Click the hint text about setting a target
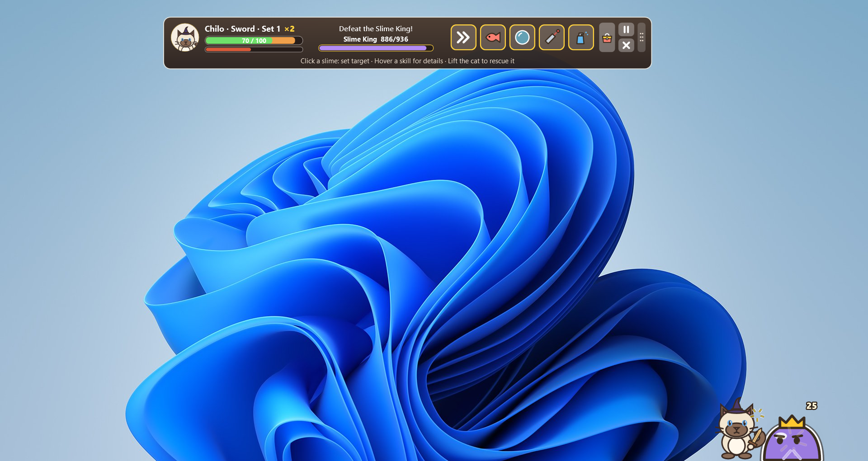This screenshot has height=461, width=868. tap(407, 61)
